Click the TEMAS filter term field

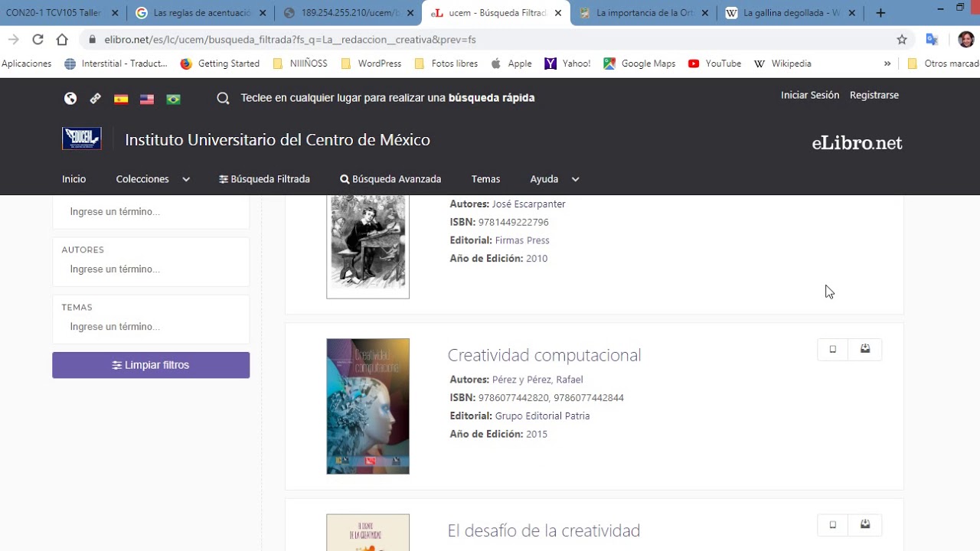tap(151, 327)
